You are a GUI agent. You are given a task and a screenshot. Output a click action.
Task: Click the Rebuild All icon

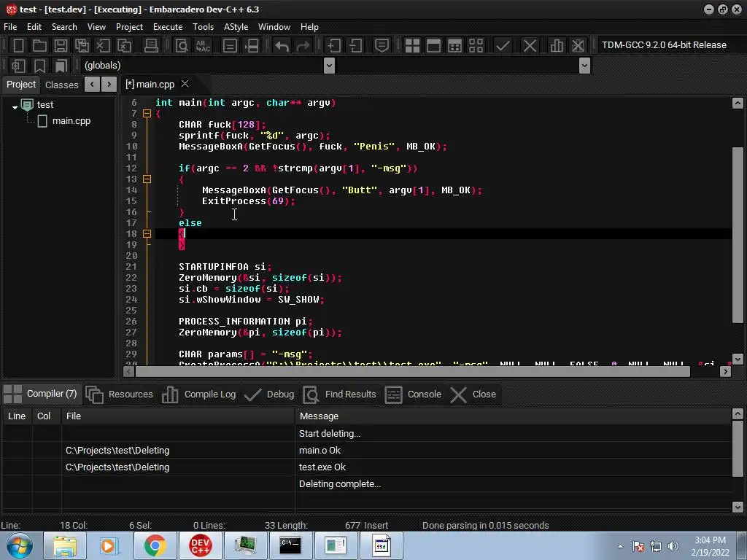coord(476,46)
